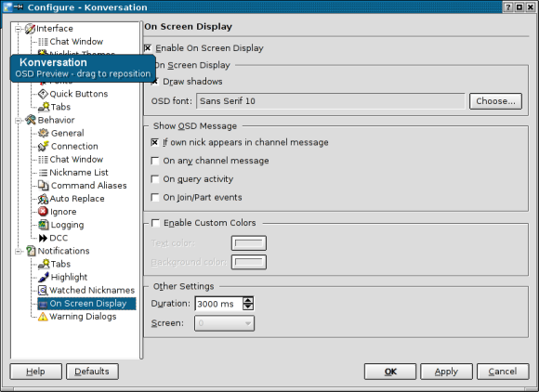Click Tabs icon under Notifications
The height and width of the screenshot is (392, 539).
click(x=44, y=264)
